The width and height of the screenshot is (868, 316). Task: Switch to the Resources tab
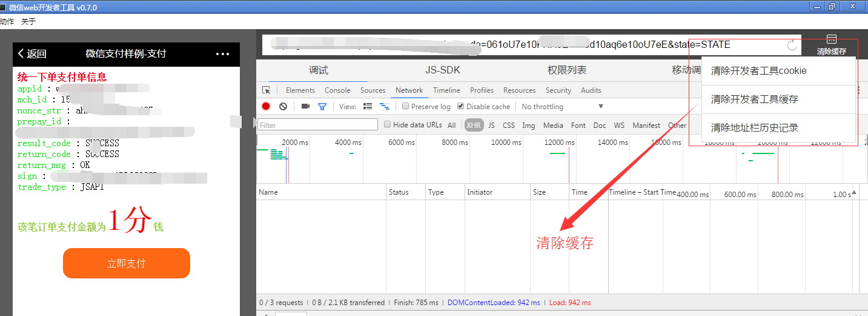coord(520,90)
